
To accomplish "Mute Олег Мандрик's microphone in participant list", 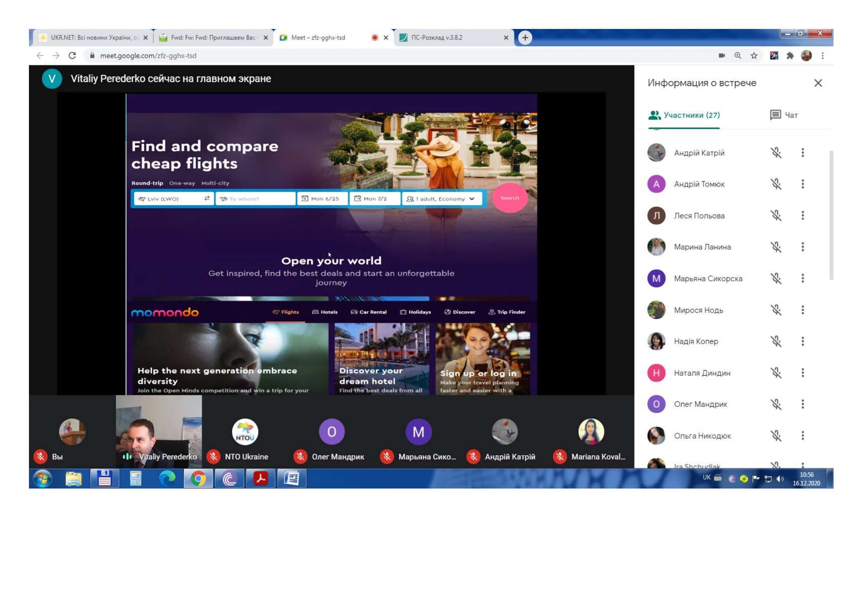I will click(776, 404).
